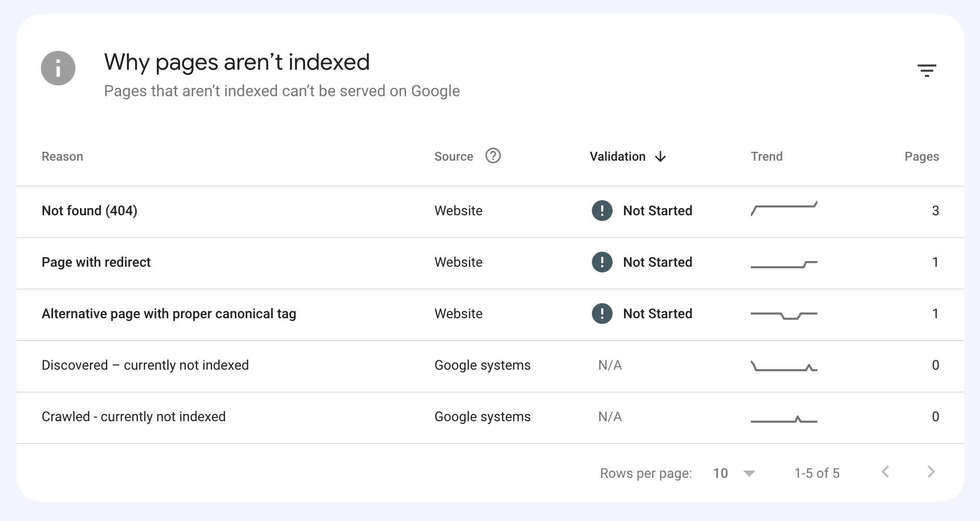Screen dimensions: 980x521
Task: Click the pages count 0 for Discovered row
Action: [x=935, y=365]
